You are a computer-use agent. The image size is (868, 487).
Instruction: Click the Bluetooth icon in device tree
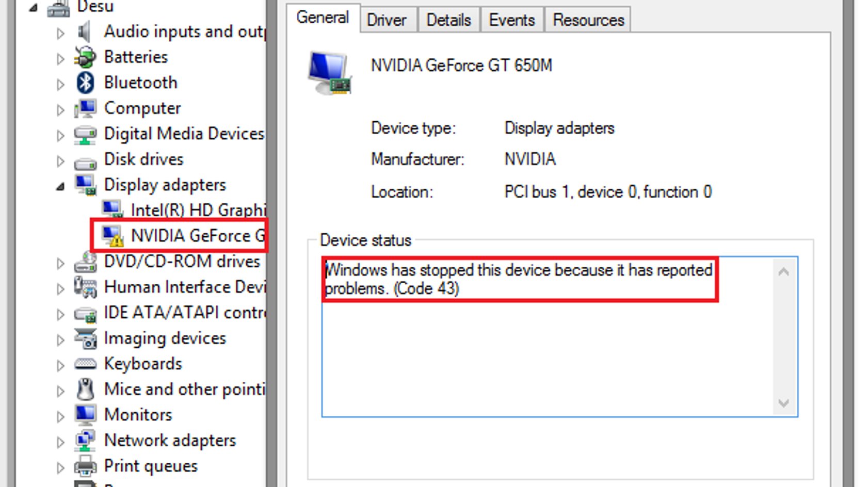pyautogui.click(x=85, y=83)
